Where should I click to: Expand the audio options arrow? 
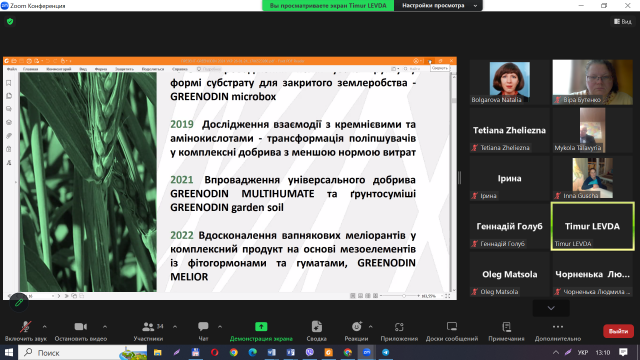tap(44, 327)
